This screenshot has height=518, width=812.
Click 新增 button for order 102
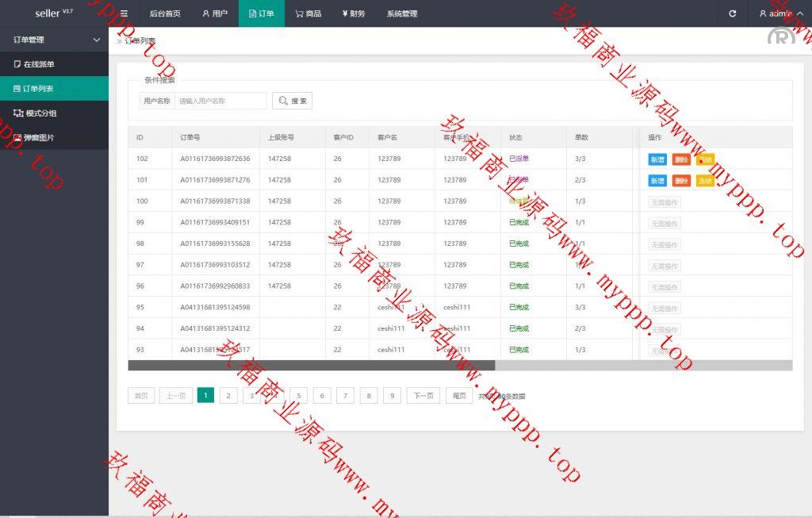pyautogui.click(x=657, y=159)
